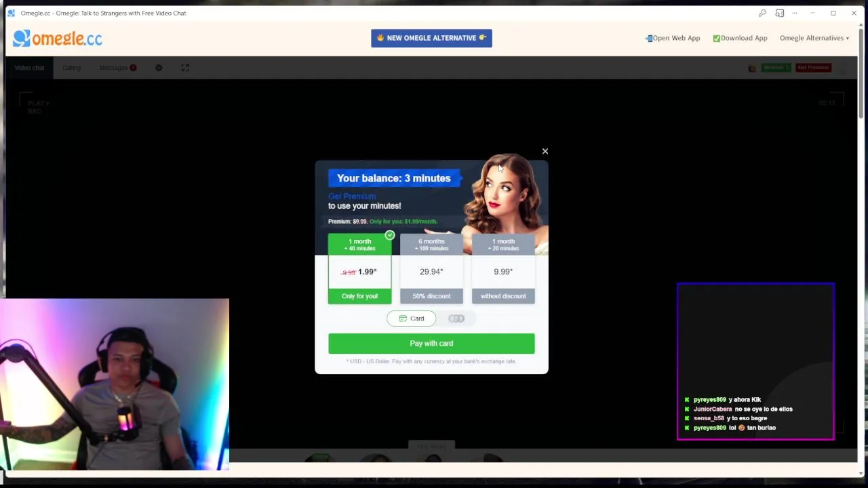Click coin icon beside the minutes button
The height and width of the screenshot is (488, 868).
click(x=752, y=68)
